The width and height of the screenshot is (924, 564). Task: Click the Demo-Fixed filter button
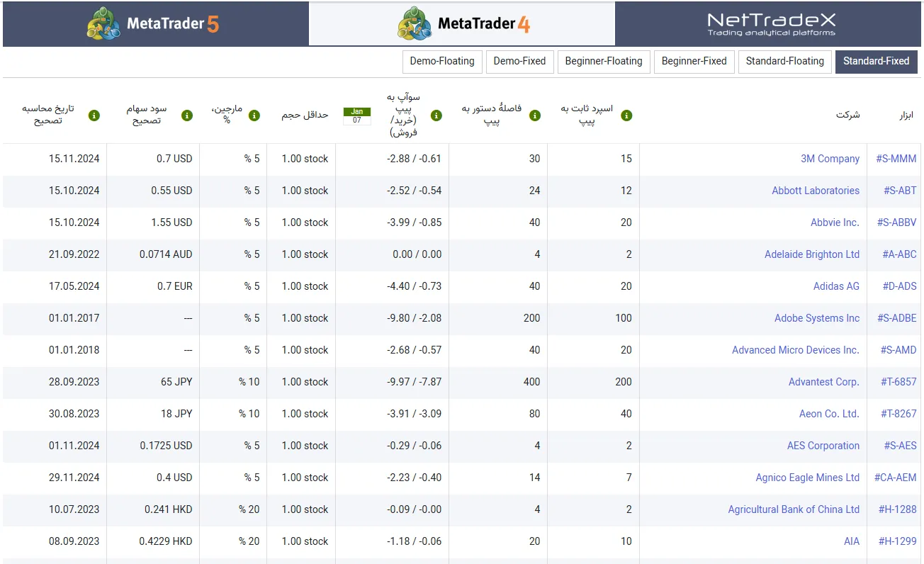pos(519,62)
